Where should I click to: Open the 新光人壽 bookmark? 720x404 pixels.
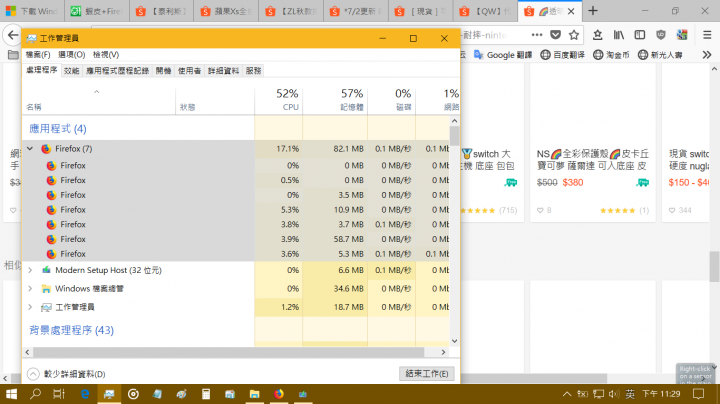click(660, 55)
